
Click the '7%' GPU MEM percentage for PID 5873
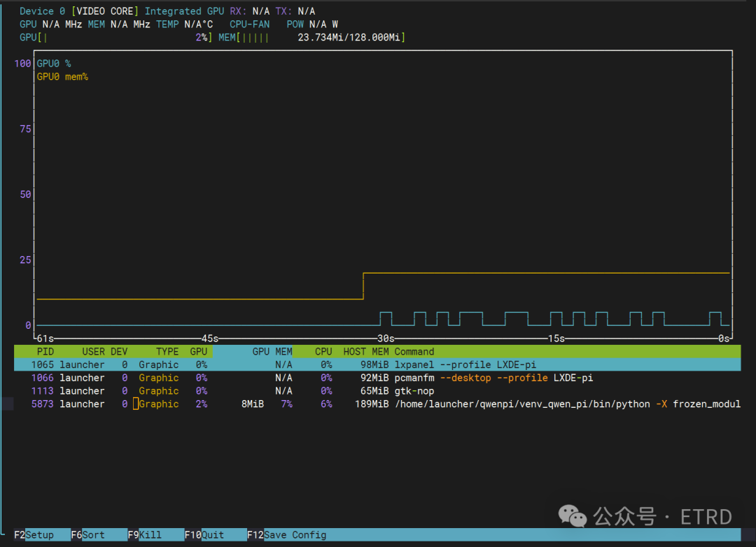tap(287, 404)
